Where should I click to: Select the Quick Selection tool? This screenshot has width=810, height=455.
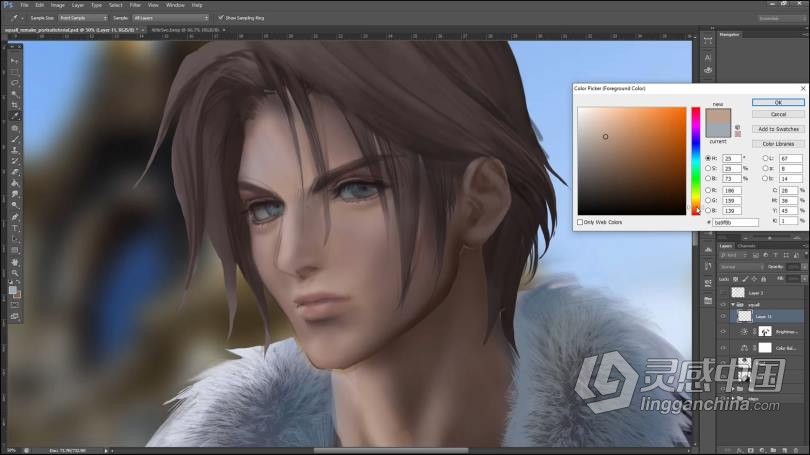(14, 94)
